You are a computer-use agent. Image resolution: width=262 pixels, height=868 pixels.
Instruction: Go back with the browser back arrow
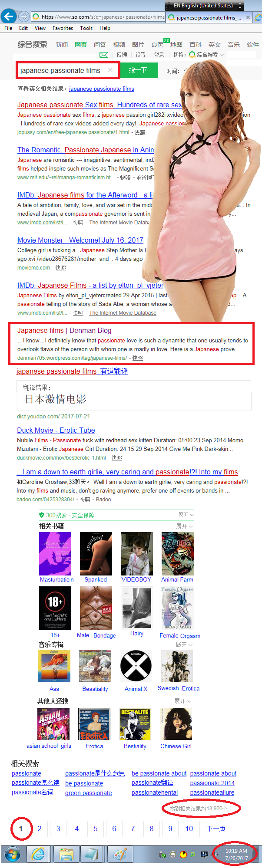(8, 17)
